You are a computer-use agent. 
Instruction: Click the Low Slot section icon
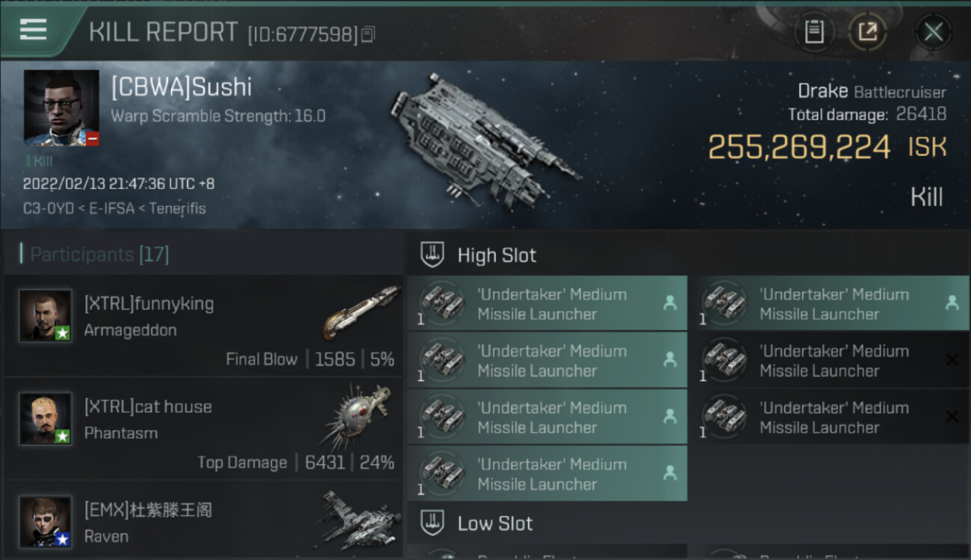coord(431,523)
